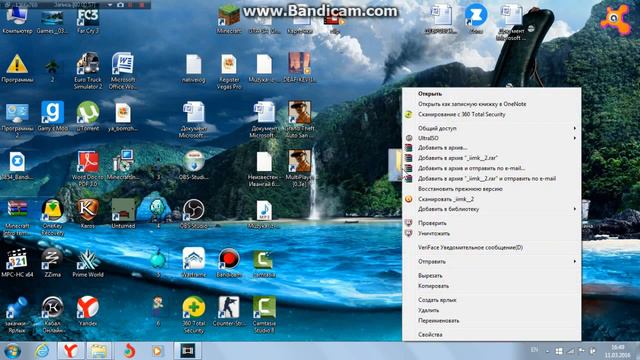Screen dimensions: 640x360
Task: Select the ZZima desktop shortcut
Action: [x=52, y=263]
